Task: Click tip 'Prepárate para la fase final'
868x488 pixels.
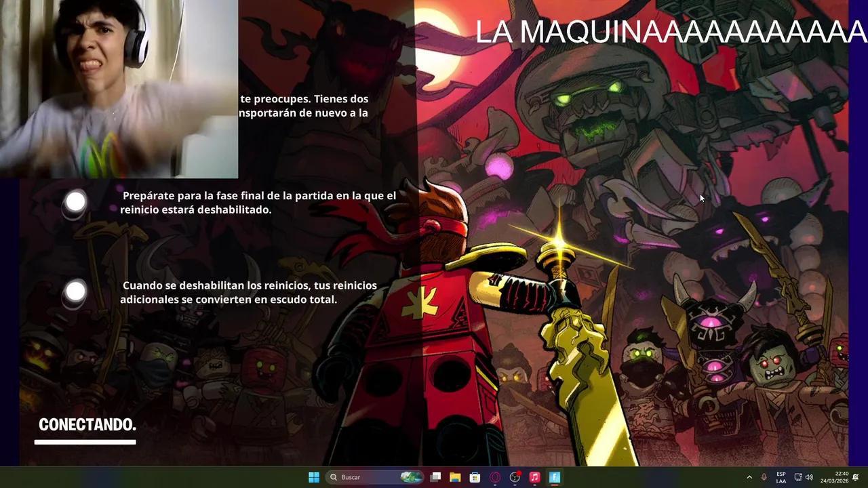Action: click(258, 203)
